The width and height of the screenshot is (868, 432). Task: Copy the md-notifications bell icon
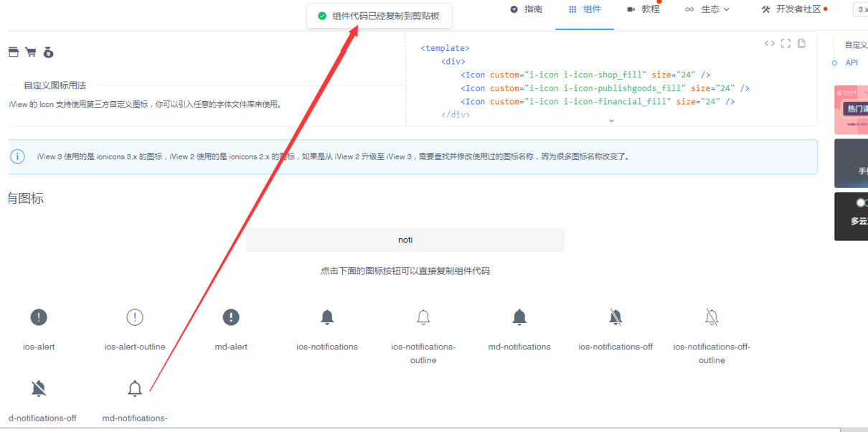click(519, 317)
